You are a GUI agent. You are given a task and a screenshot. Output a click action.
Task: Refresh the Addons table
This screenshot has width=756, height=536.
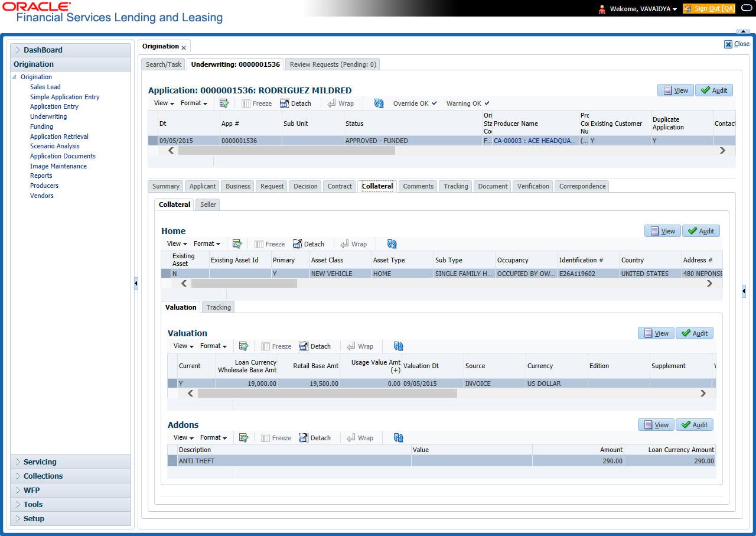point(398,438)
